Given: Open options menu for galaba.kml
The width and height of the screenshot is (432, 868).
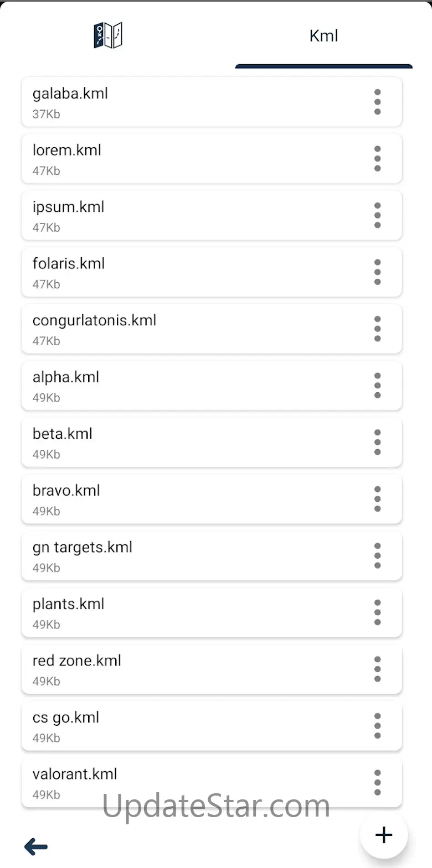Looking at the screenshot, I should point(378,102).
